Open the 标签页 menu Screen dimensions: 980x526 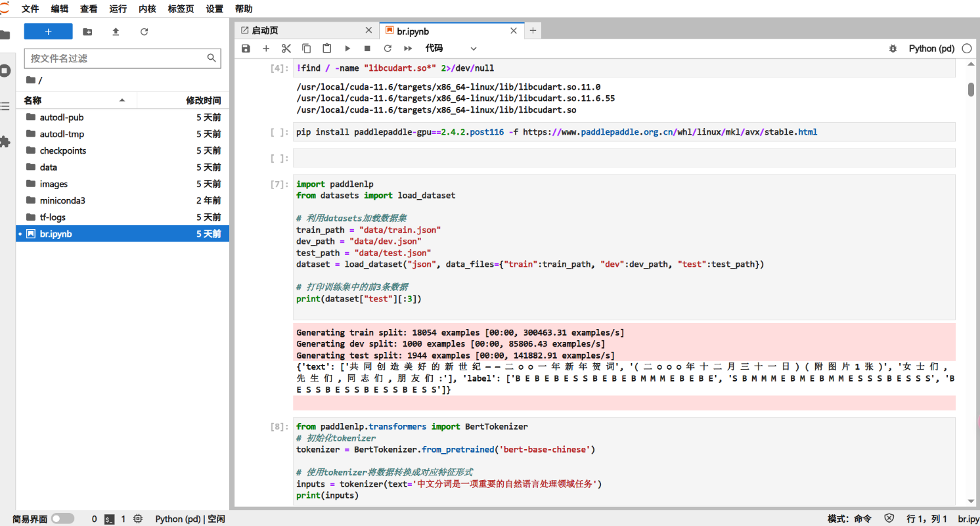(181, 9)
